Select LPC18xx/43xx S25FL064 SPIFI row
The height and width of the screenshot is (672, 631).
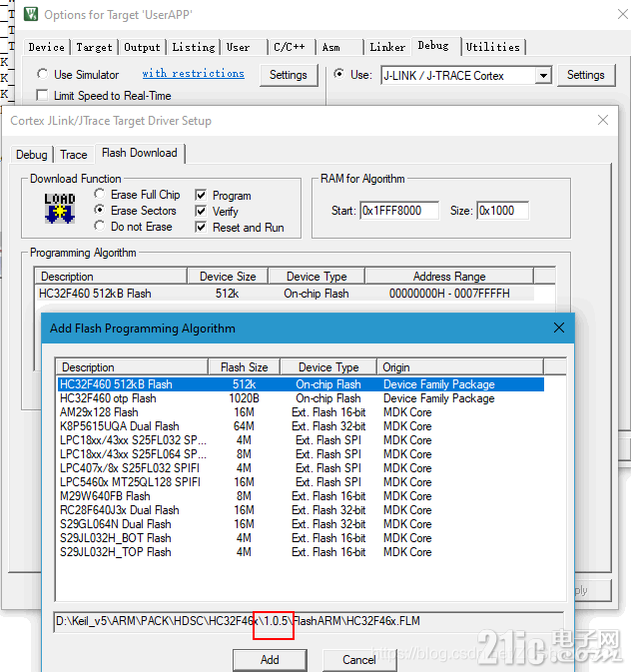[x=301, y=454]
